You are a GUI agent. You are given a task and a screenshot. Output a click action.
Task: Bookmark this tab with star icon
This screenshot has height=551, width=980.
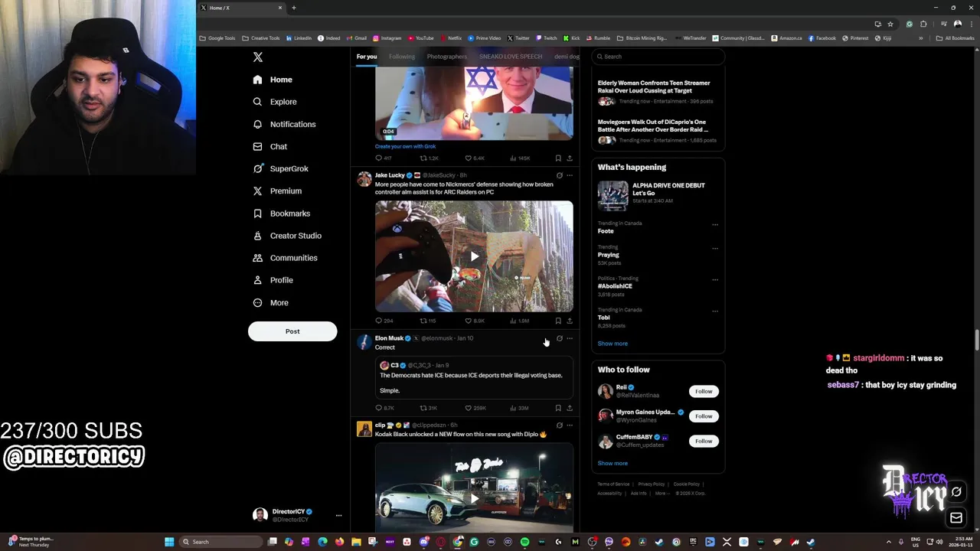pos(890,24)
